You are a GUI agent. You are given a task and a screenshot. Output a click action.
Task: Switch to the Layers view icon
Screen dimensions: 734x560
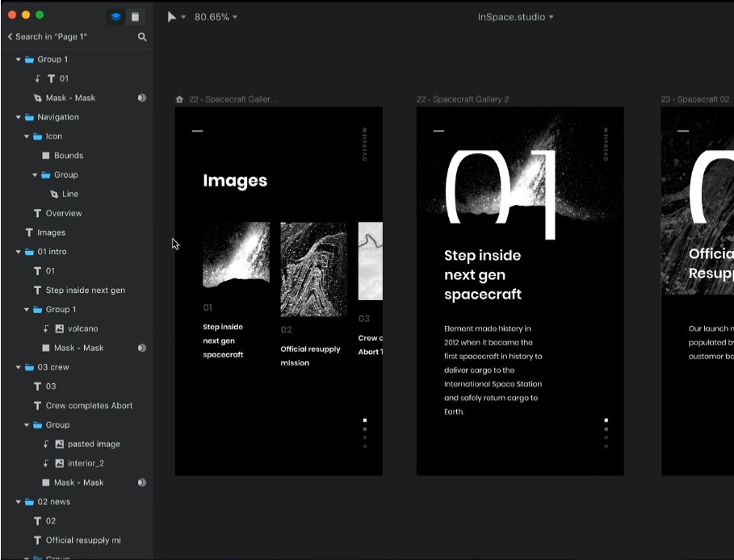[x=116, y=16]
